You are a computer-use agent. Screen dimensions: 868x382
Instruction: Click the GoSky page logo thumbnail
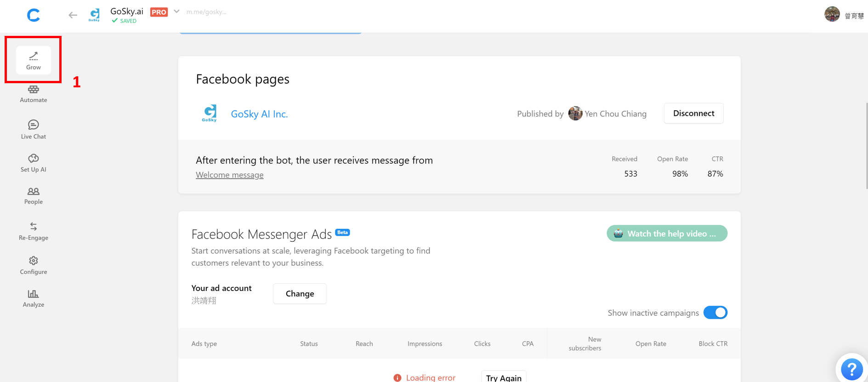pos(210,113)
